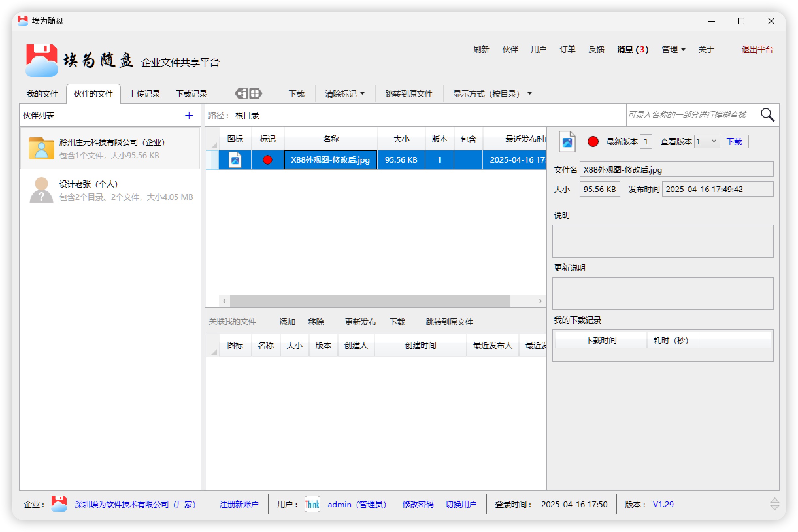Click version V1.29 link
This screenshot has width=798, height=532.
pyautogui.click(x=663, y=504)
